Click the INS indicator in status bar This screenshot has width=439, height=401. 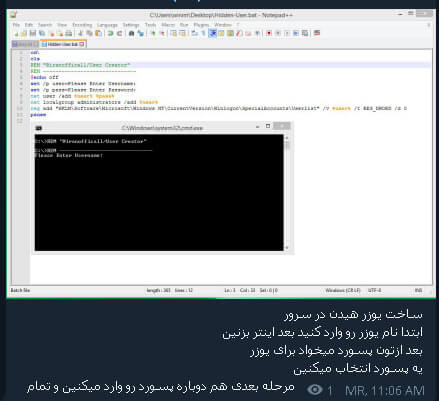pyautogui.click(x=418, y=290)
